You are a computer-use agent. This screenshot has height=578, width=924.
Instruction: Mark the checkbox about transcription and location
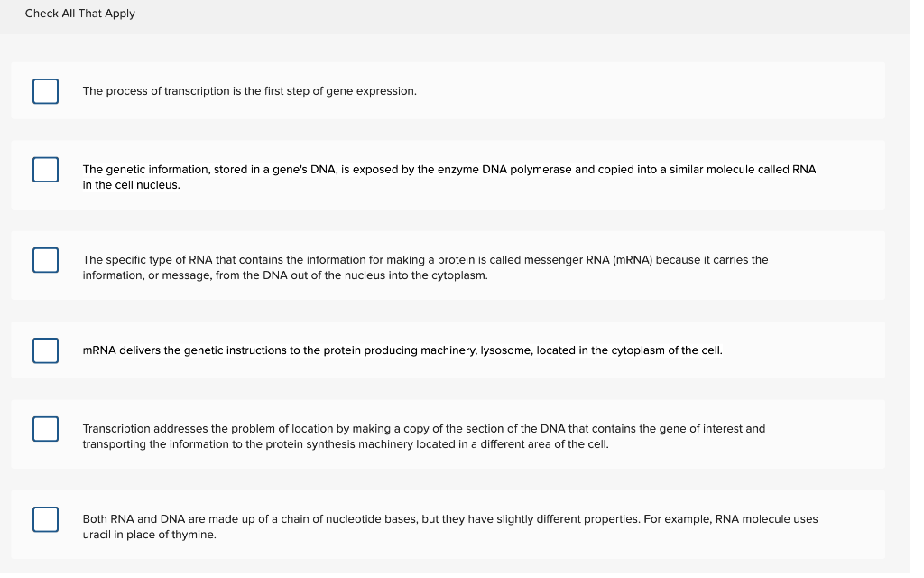point(45,429)
